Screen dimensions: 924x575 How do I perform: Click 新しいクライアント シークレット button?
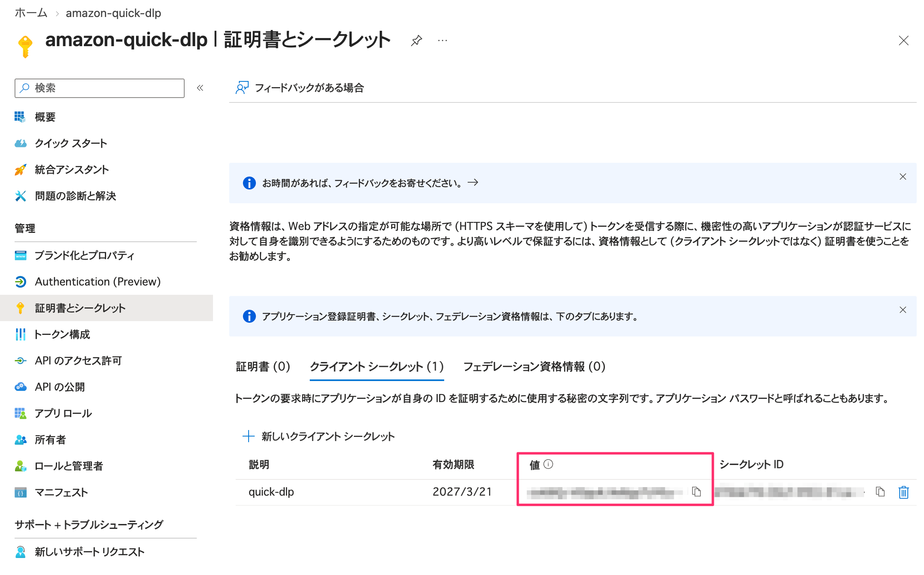point(318,437)
